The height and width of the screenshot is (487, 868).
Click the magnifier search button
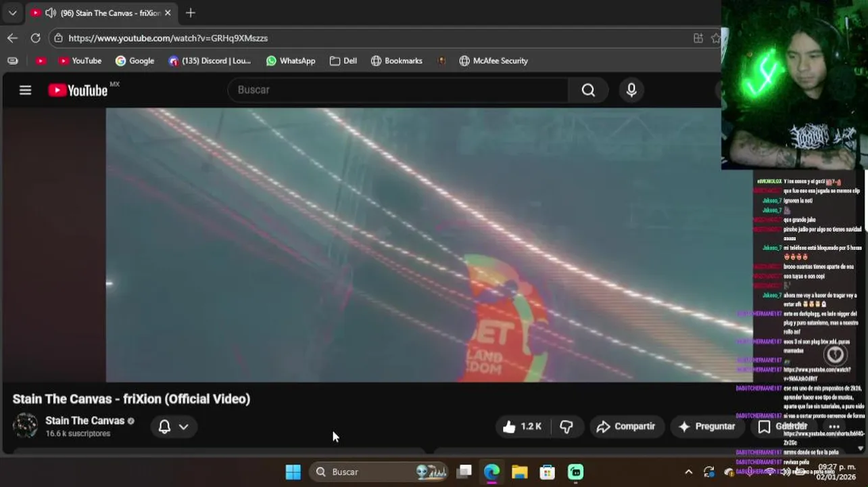click(x=588, y=90)
